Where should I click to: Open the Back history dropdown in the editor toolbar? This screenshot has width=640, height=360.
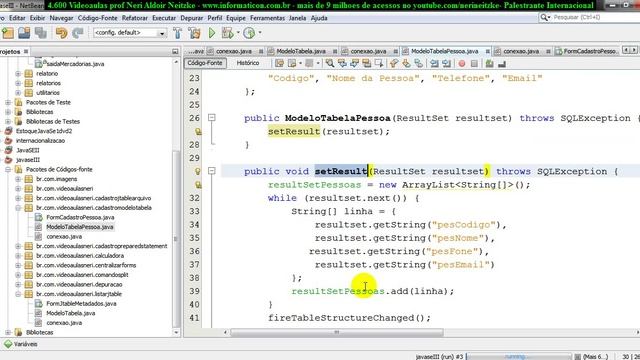coord(300,64)
